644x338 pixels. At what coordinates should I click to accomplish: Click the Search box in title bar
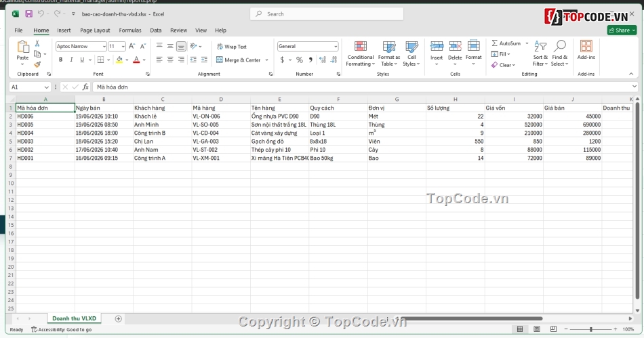pyautogui.click(x=327, y=14)
